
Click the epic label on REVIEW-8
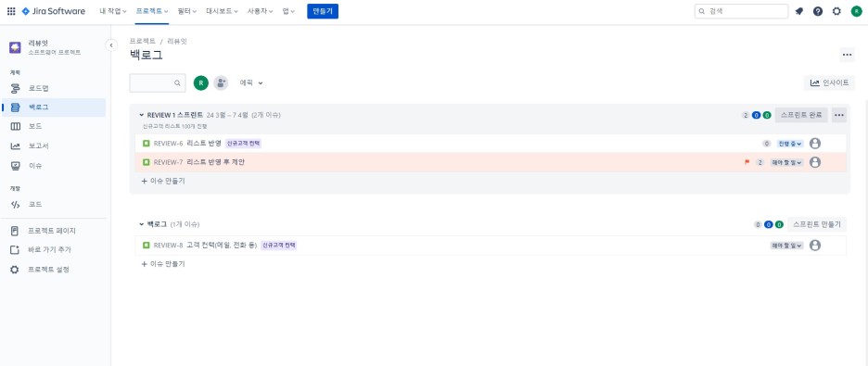pos(279,246)
